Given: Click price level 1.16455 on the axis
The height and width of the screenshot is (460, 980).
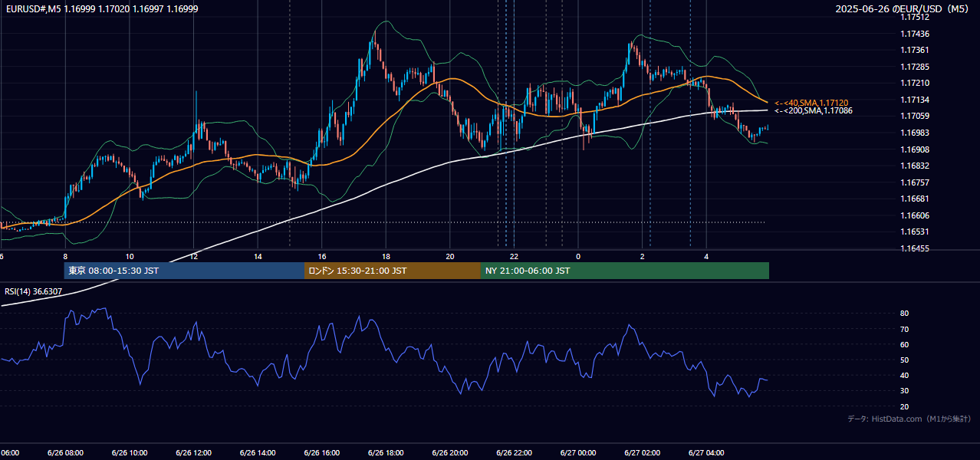Looking at the screenshot, I should (x=914, y=248).
